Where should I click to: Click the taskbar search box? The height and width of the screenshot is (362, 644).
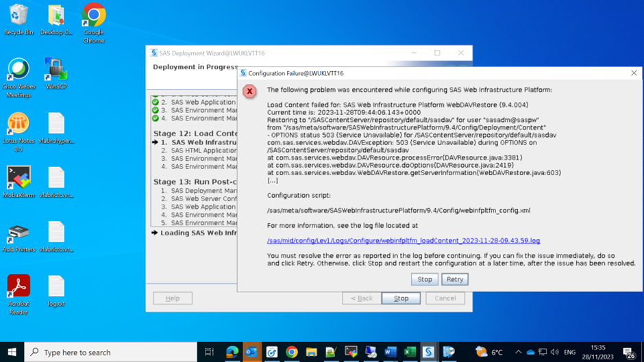tap(110, 352)
